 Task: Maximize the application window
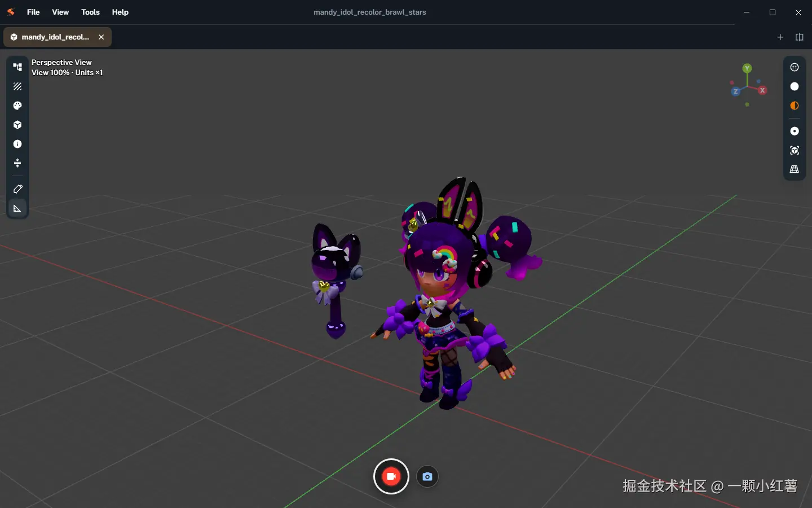[x=773, y=12]
